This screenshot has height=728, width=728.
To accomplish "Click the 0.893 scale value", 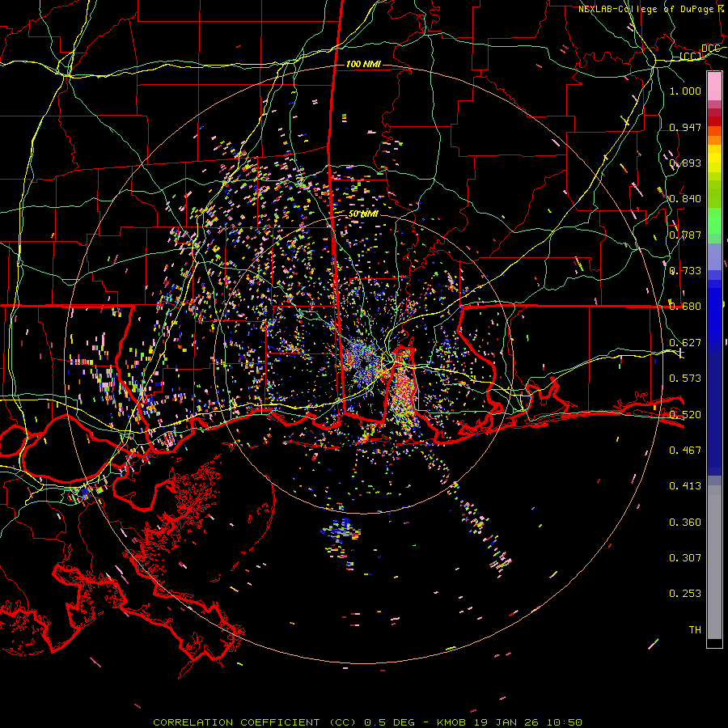I will pyautogui.click(x=685, y=163).
